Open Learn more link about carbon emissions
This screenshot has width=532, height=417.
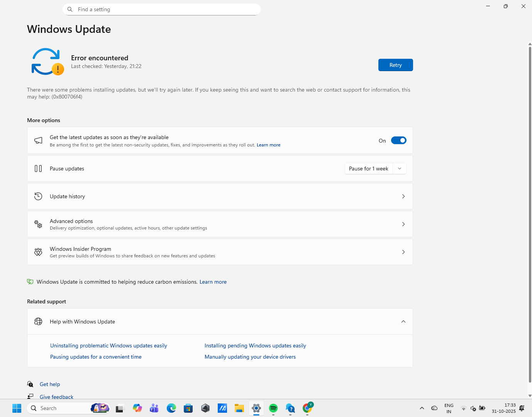coord(213,282)
